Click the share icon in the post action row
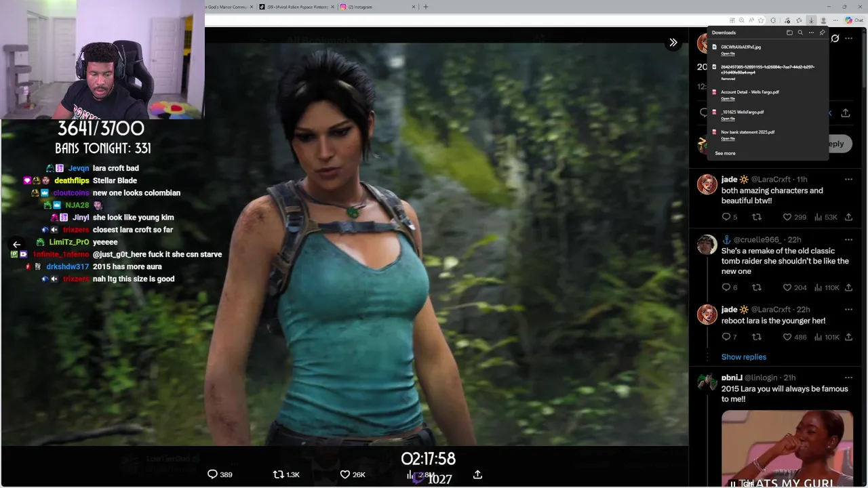The image size is (868, 488). point(846,113)
